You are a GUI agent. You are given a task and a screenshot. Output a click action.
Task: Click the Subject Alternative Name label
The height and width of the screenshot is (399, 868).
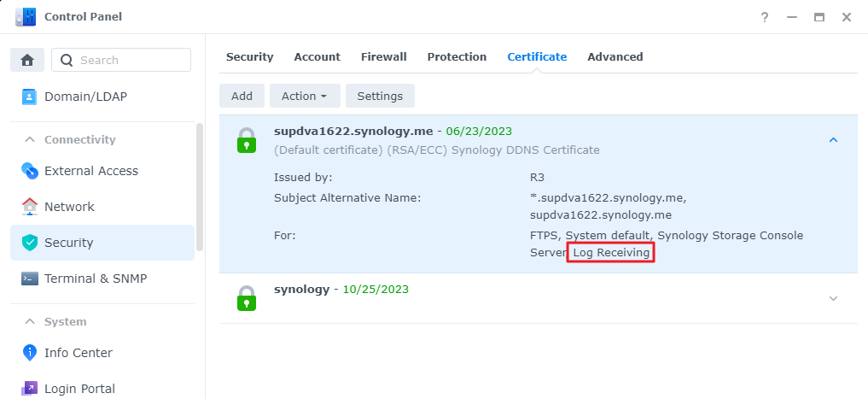[347, 198]
